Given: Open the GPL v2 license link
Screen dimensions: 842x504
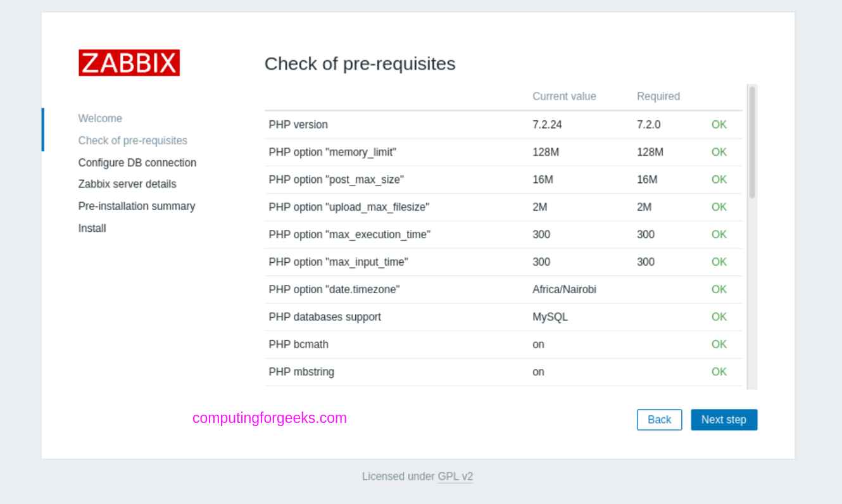Looking at the screenshot, I should 455,476.
